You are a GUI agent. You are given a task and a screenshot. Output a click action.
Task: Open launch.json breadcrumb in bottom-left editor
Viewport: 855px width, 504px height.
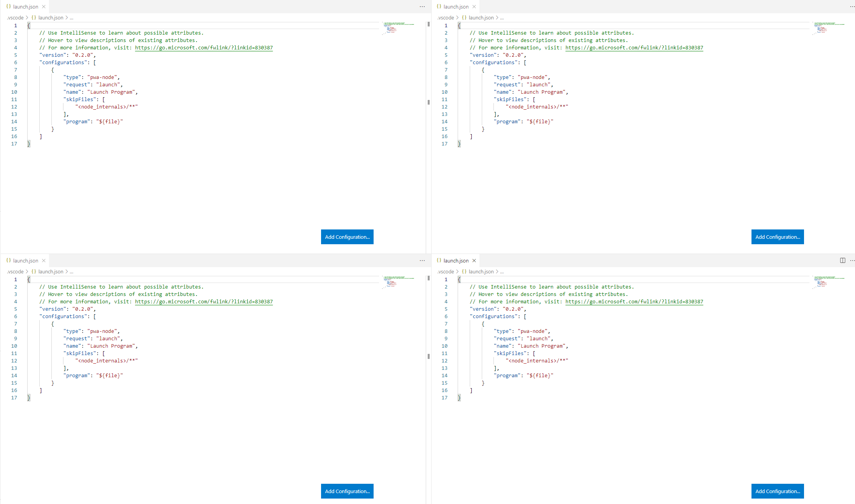coord(51,271)
